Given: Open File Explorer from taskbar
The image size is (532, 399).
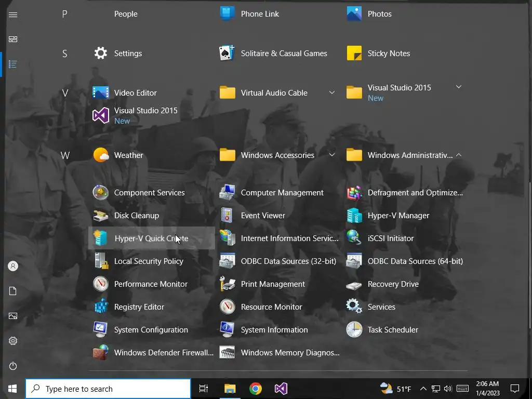Looking at the screenshot, I should [230, 389].
